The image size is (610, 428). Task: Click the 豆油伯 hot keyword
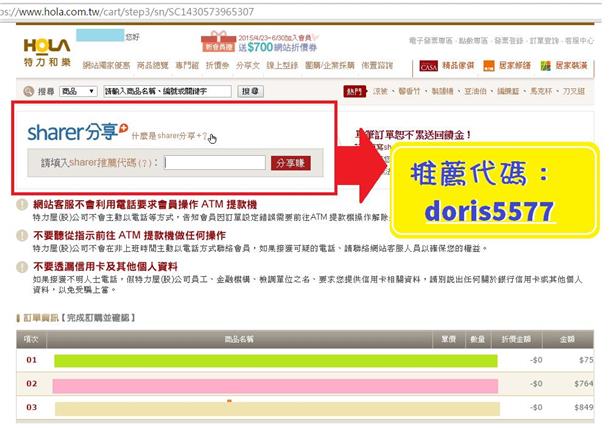point(475,91)
